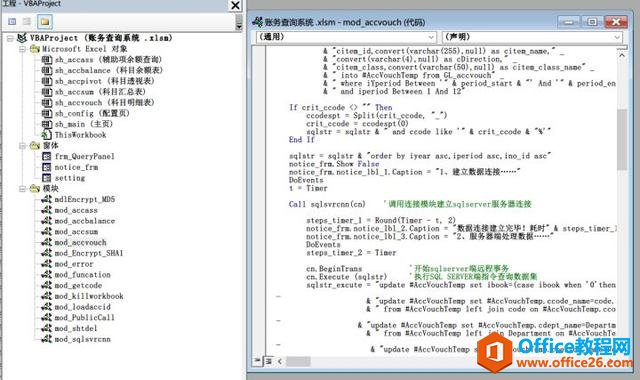The image size is (640, 380).
Task: Select notice_frm form icon
Action: tap(47, 167)
